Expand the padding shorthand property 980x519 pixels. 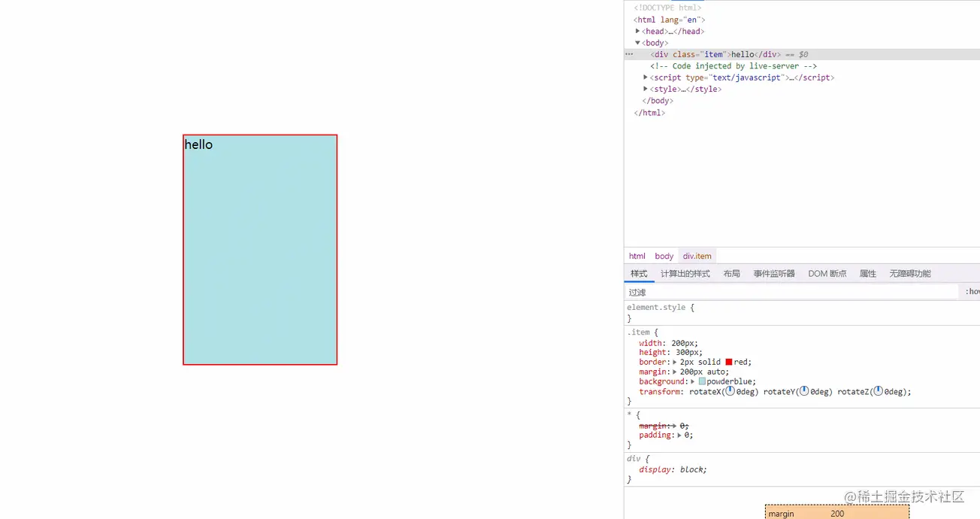(679, 435)
